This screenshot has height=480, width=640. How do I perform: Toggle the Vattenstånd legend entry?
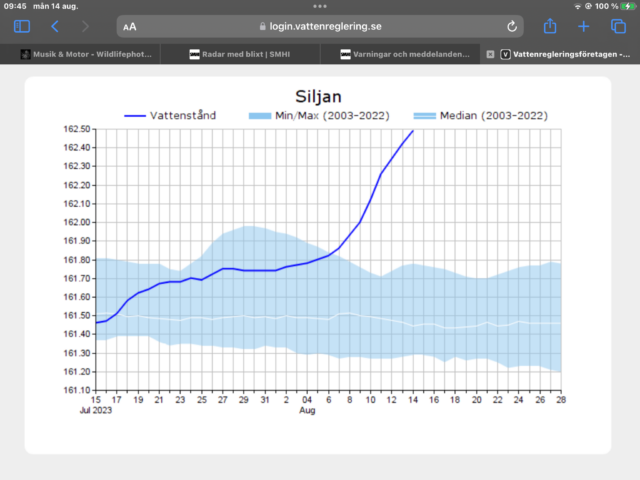(170, 116)
